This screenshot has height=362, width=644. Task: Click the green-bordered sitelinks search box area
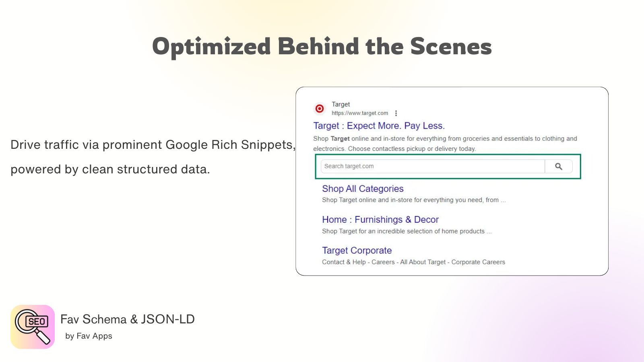tap(448, 166)
